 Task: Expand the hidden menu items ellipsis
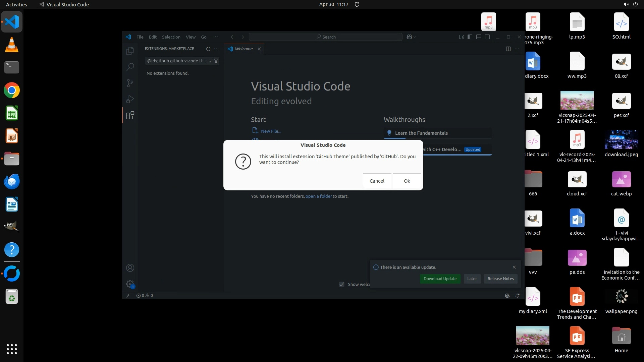coord(215,37)
